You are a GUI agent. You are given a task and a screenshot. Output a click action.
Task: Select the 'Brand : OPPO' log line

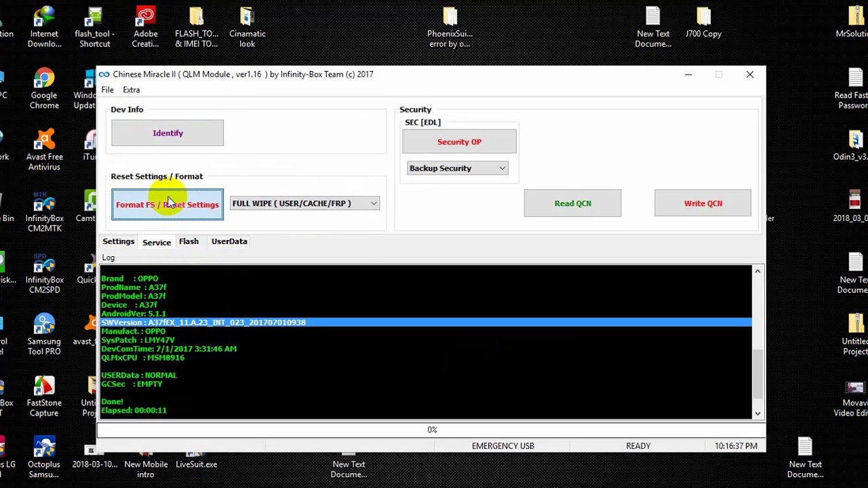click(130, 279)
